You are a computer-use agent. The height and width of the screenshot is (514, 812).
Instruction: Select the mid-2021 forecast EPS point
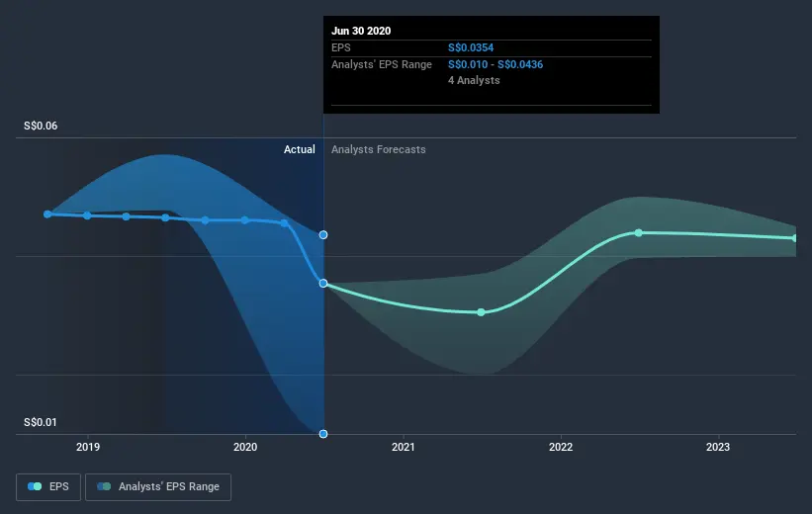coord(481,312)
